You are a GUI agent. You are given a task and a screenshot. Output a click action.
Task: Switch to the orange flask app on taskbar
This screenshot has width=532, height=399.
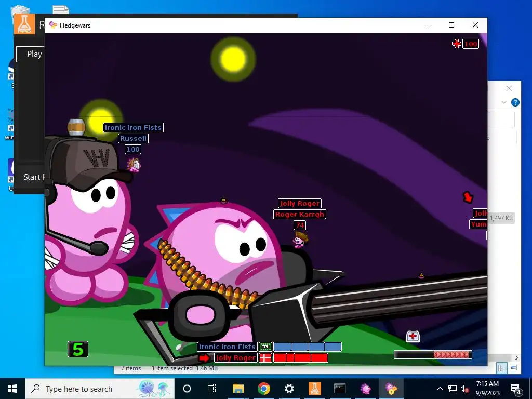(x=314, y=389)
